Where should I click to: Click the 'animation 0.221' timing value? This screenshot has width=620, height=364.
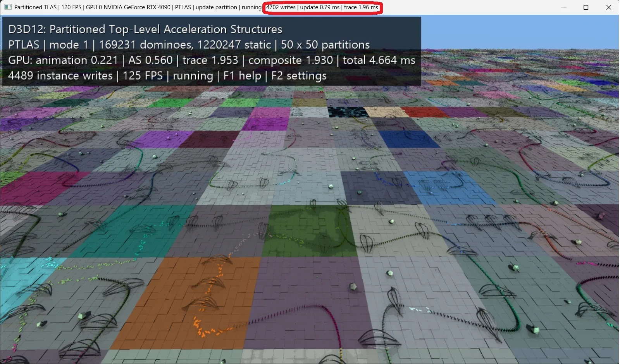(77, 60)
